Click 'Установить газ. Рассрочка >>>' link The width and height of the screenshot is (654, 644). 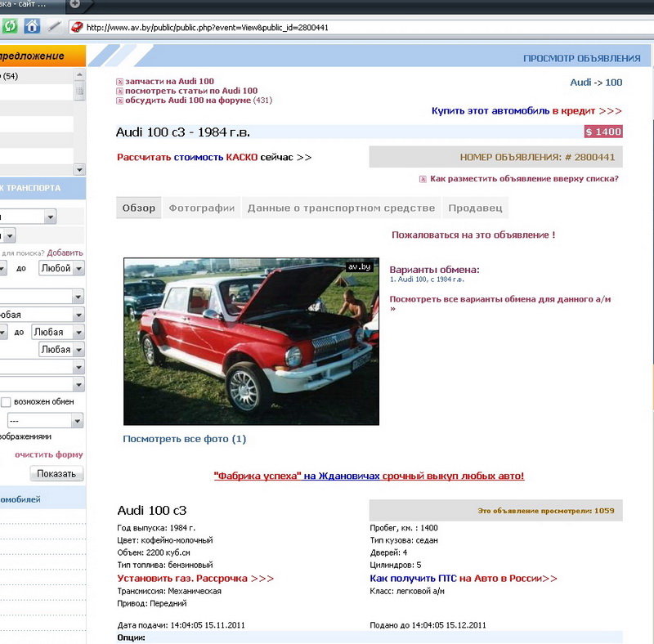(x=195, y=579)
